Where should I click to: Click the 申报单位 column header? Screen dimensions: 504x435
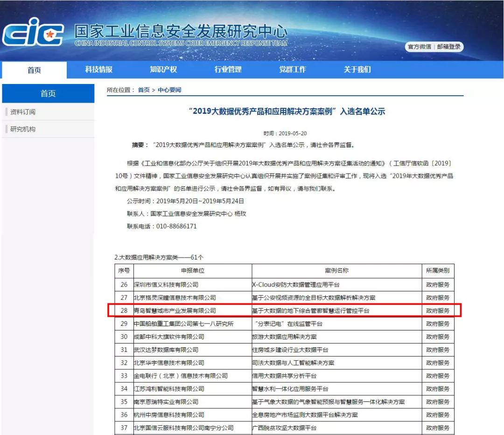(x=193, y=271)
